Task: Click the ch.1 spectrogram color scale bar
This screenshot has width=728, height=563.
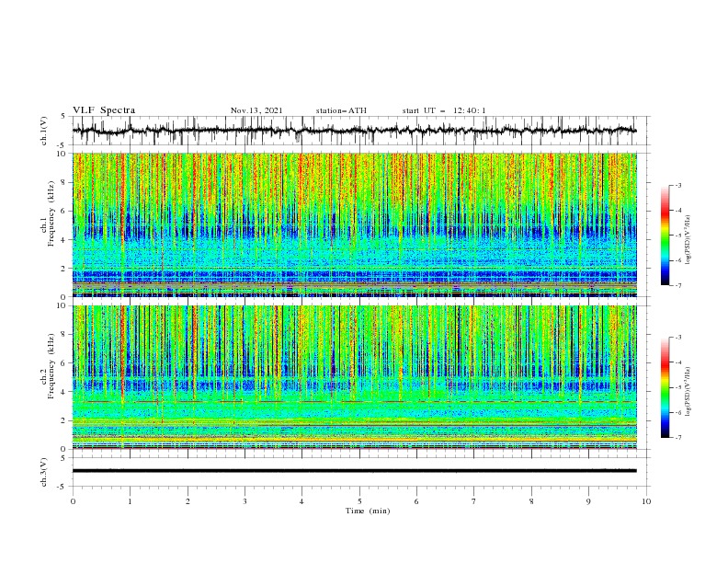Action: [665, 236]
